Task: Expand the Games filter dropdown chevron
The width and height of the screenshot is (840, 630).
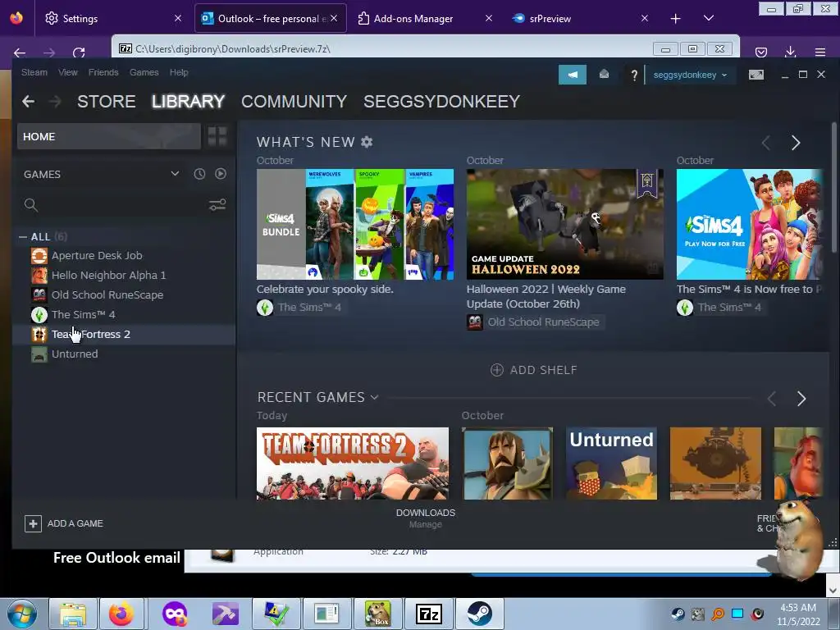Action: pos(175,174)
